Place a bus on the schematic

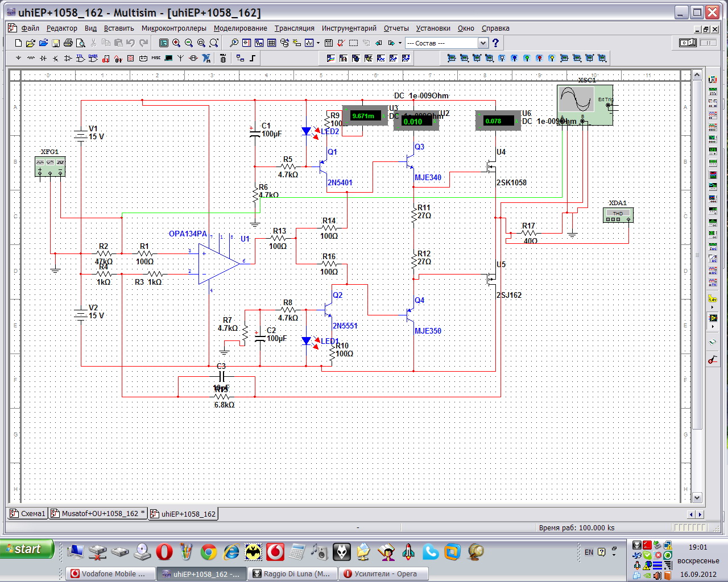(252, 58)
